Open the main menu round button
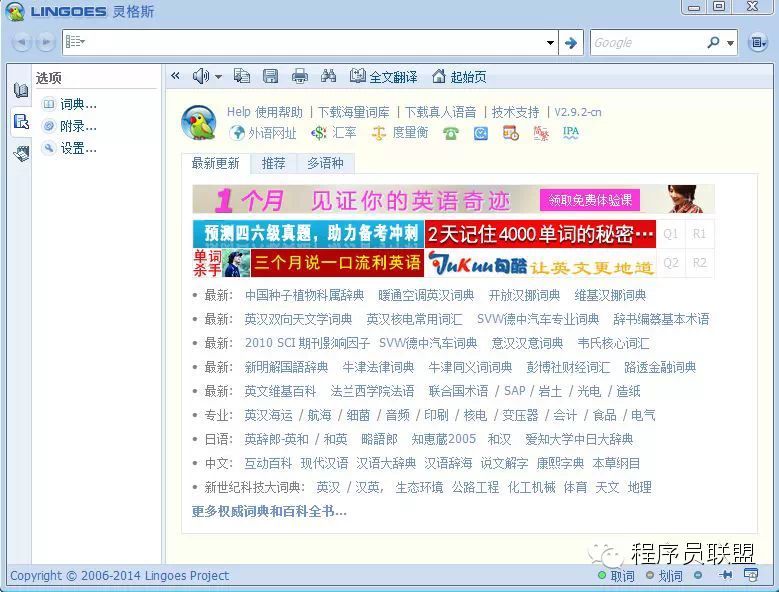This screenshot has height=592, width=779. point(758,43)
